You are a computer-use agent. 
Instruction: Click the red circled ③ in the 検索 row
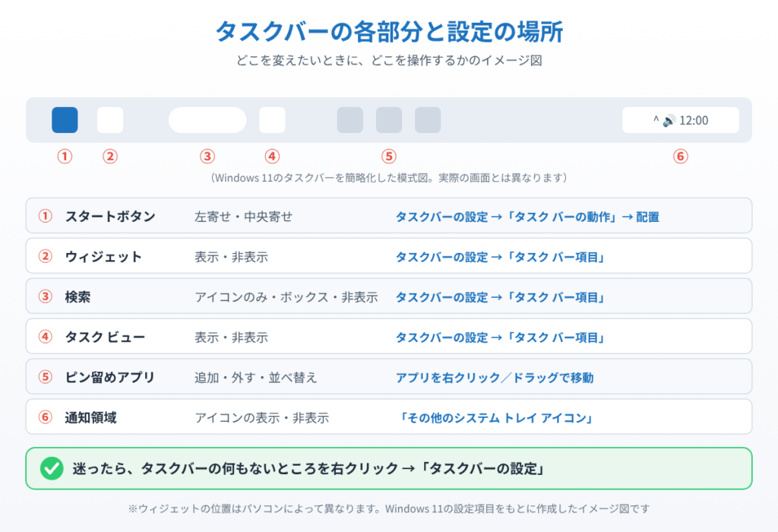pos(45,296)
